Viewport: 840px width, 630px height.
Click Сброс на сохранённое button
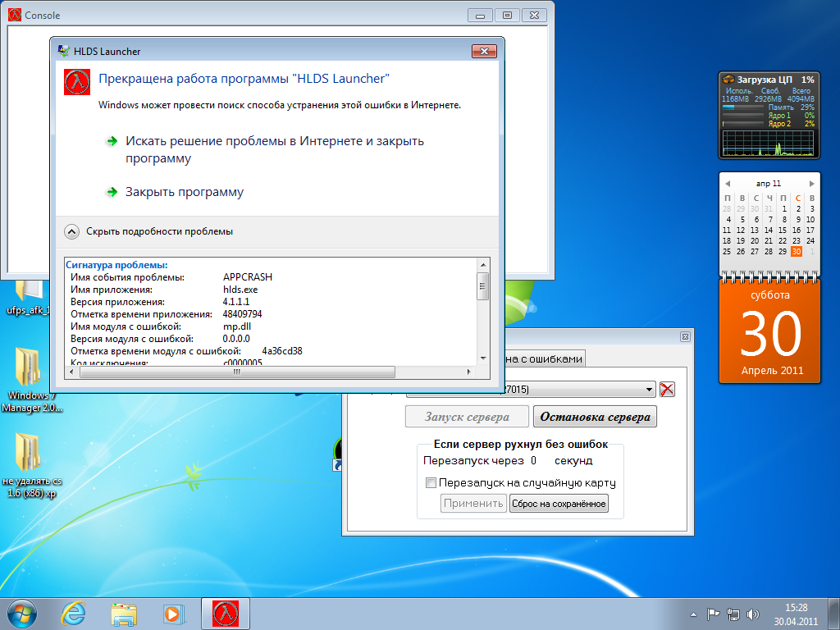click(559, 504)
